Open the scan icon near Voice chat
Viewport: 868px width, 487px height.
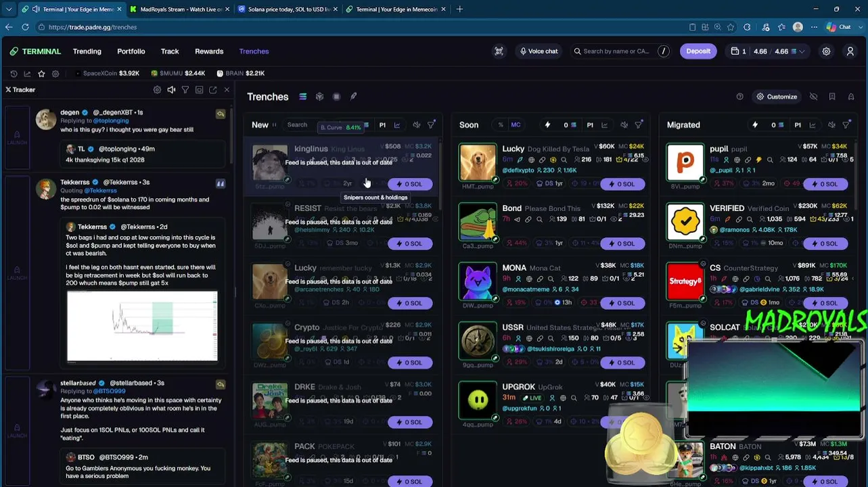499,51
